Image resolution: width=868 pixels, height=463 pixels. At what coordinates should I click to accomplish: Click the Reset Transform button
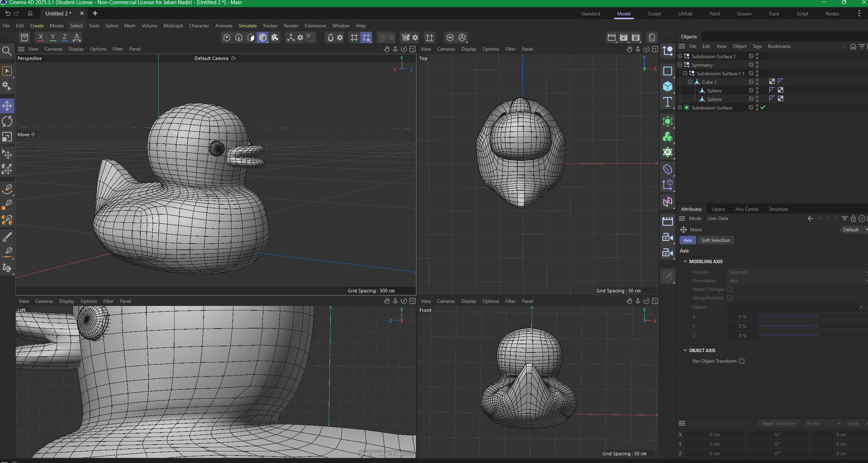click(779, 423)
